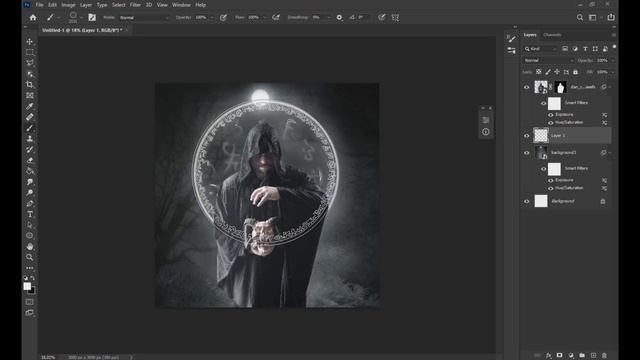Screen dimensions: 640x360
Task: Select the Eyedropper tool
Action: click(x=30, y=106)
